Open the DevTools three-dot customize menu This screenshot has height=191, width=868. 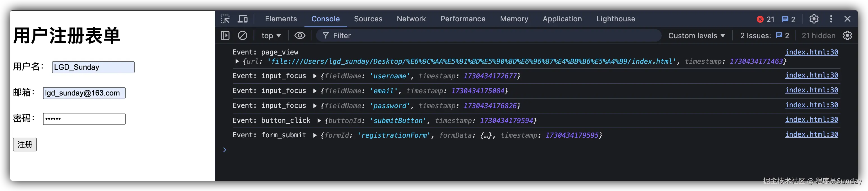point(831,19)
